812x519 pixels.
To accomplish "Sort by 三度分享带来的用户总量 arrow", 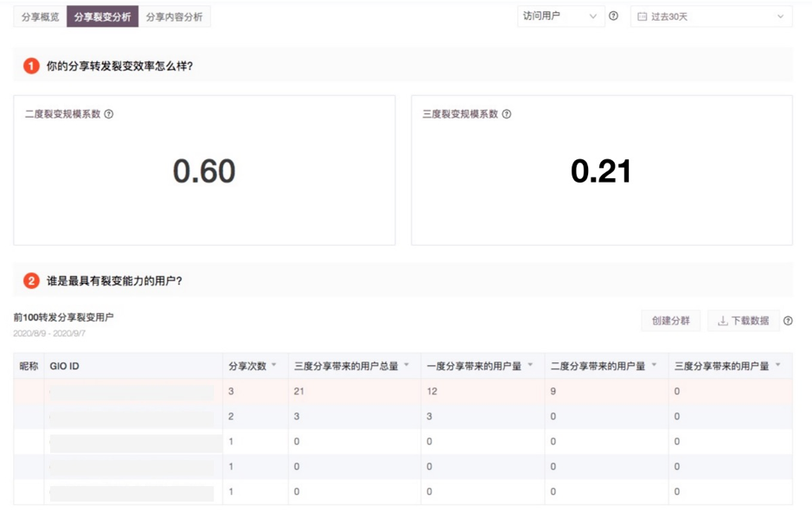I will tap(406, 366).
